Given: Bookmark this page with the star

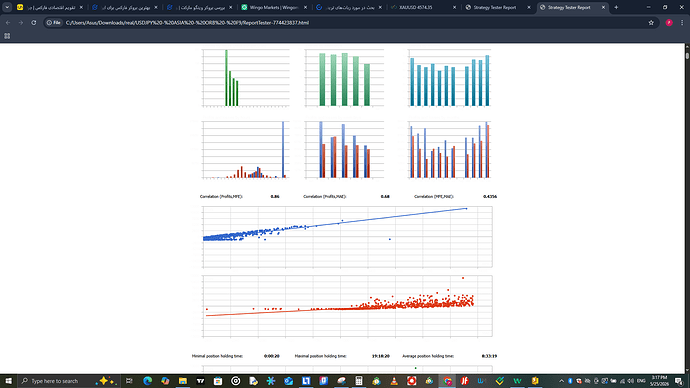Looking at the screenshot, I should point(651,22).
